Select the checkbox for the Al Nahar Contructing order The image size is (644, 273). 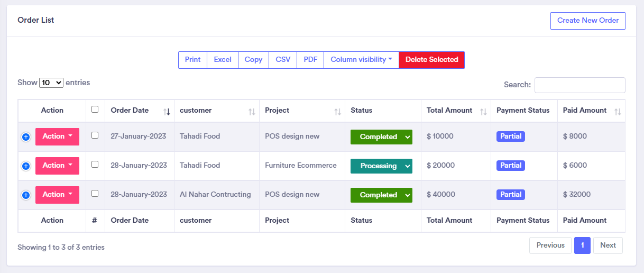tap(95, 194)
